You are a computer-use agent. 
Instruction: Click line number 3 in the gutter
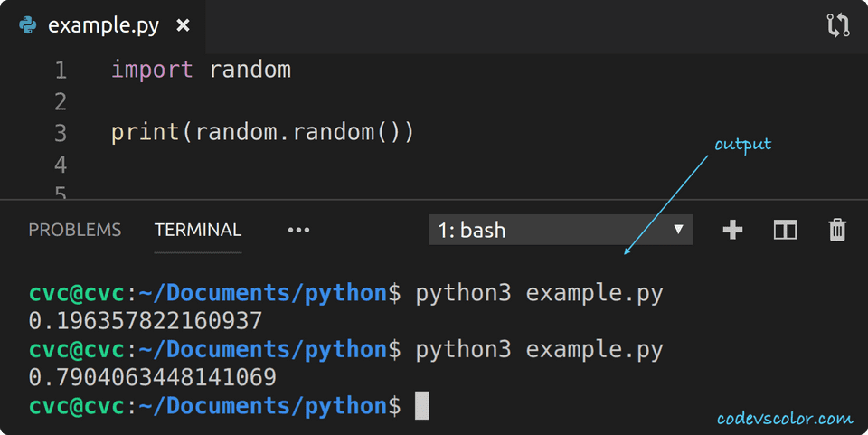tap(61, 133)
